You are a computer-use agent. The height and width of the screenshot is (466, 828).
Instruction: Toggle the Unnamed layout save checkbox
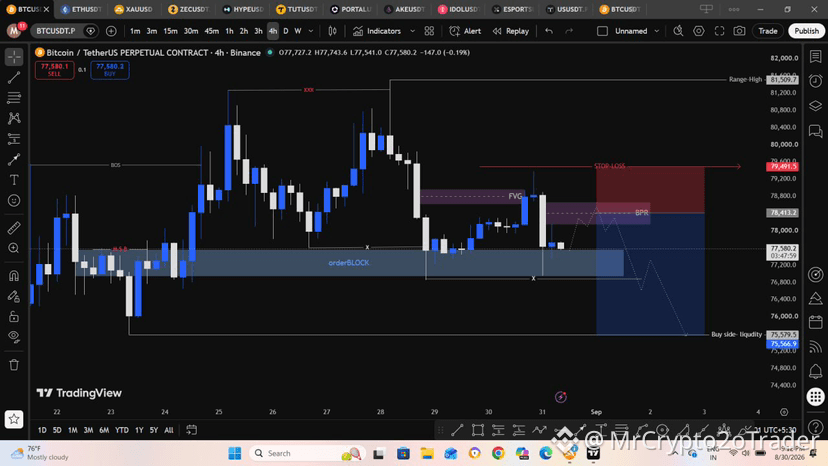tap(603, 31)
